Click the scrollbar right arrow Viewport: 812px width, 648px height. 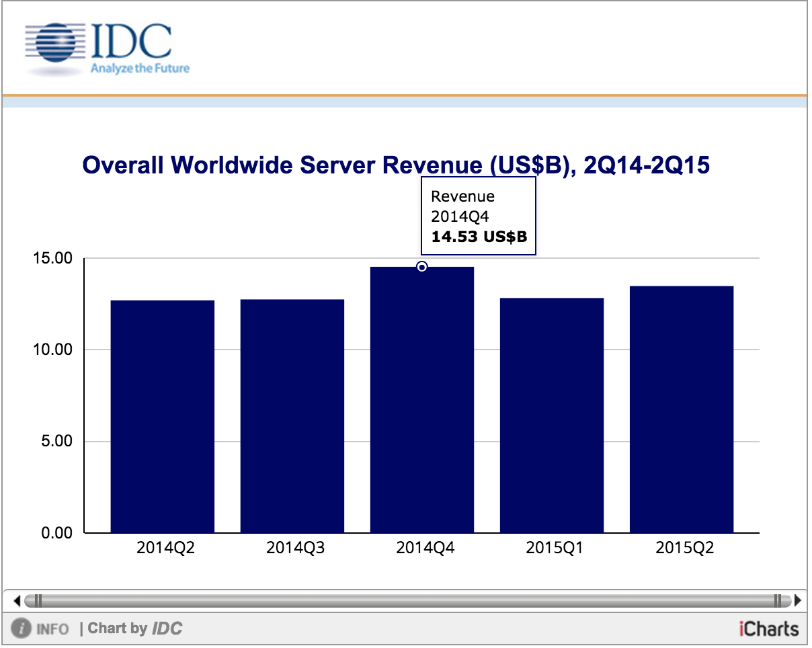(797, 600)
